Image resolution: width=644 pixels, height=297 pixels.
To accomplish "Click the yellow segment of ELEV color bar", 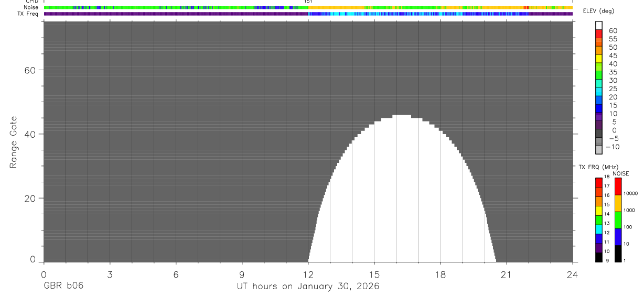I will point(599,58).
